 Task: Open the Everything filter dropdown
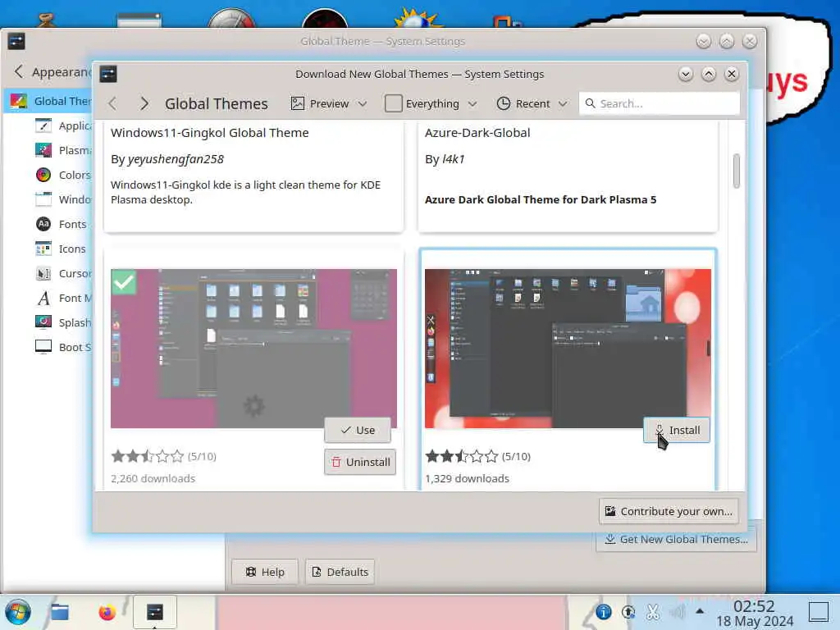[431, 103]
